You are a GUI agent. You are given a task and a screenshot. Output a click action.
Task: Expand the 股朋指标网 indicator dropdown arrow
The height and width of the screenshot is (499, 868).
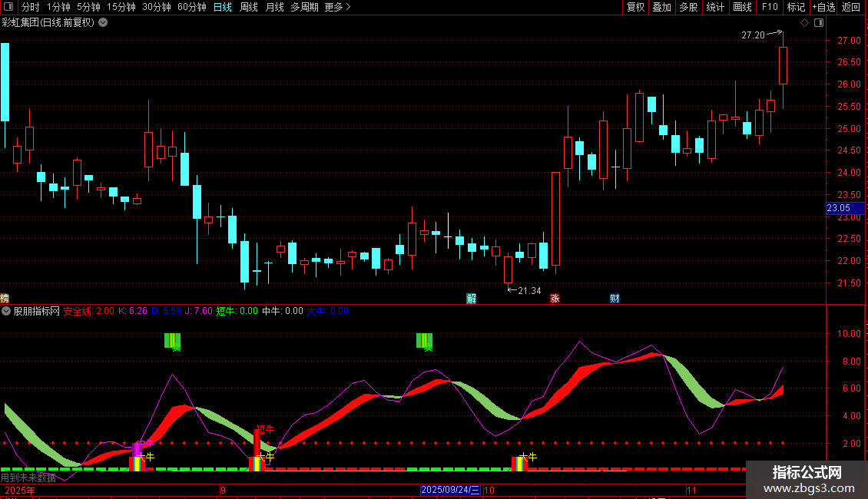point(6,311)
